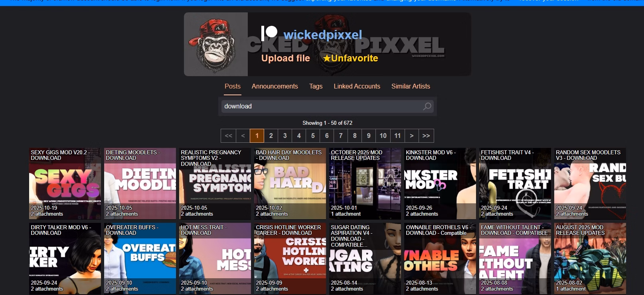
Task: Open the Fetishist Trait V4 post
Action: [x=515, y=184]
